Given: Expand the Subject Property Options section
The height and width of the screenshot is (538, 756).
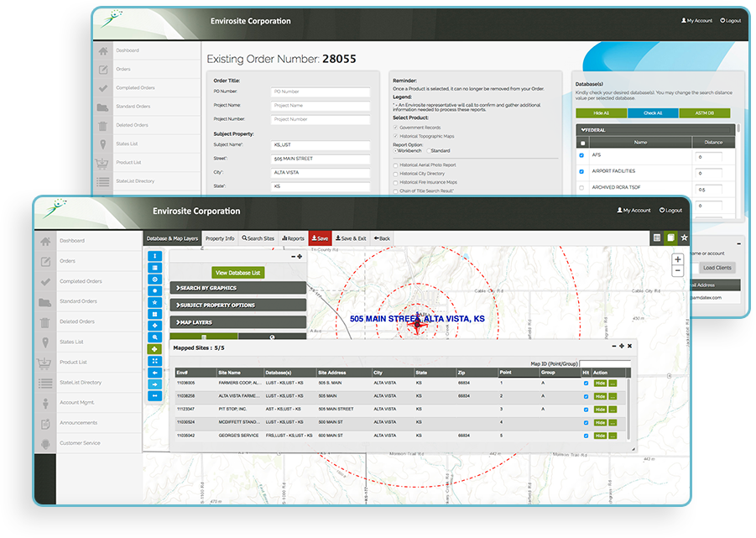Looking at the screenshot, I should [238, 305].
